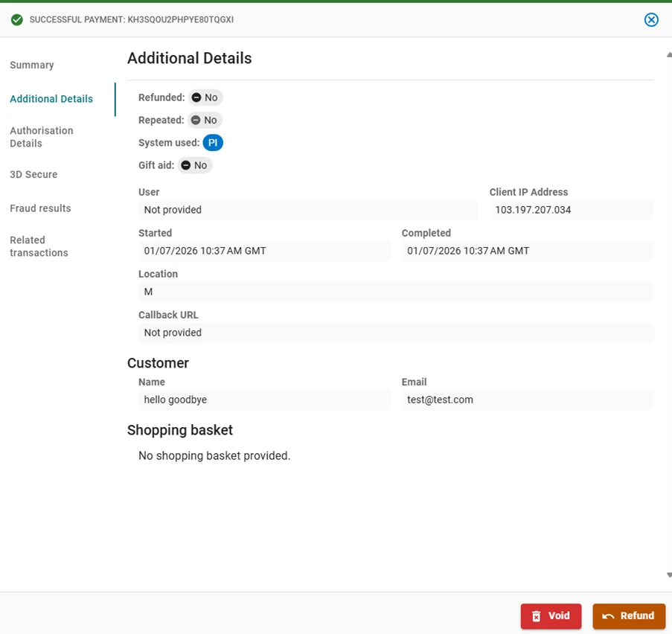Click the green successful payment checkmark icon
This screenshot has height=634, width=672.
click(x=16, y=19)
